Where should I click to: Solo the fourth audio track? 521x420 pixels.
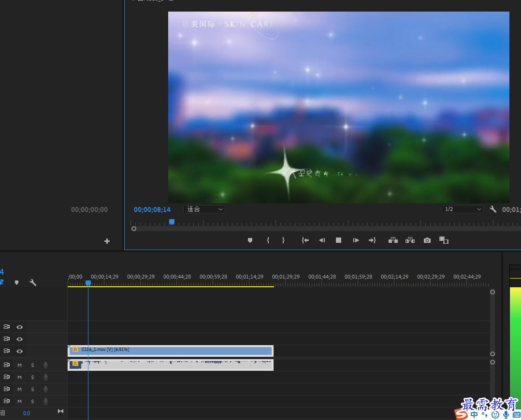(x=32, y=401)
